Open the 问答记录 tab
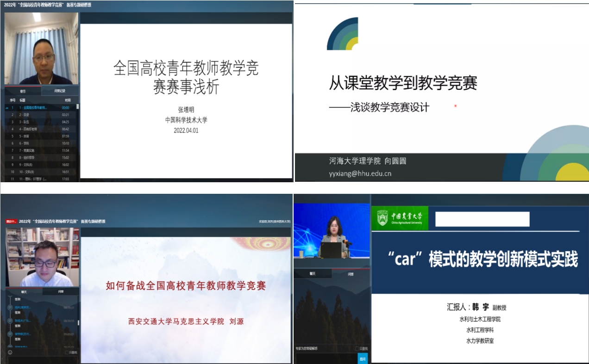589x364 pixels. pyautogui.click(x=60, y=91)
